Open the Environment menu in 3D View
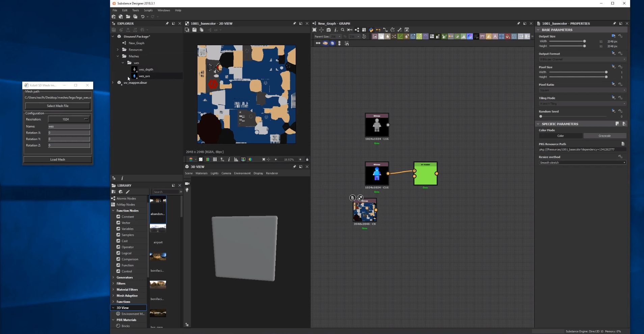The image size is (644, 334). coord(242,173)
